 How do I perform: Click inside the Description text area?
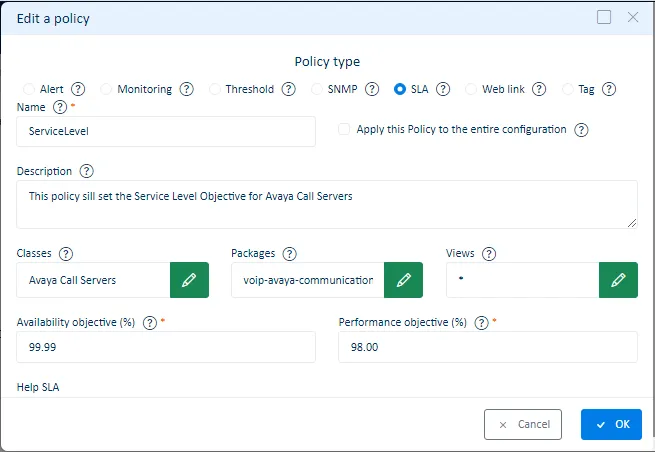point(326,204)
